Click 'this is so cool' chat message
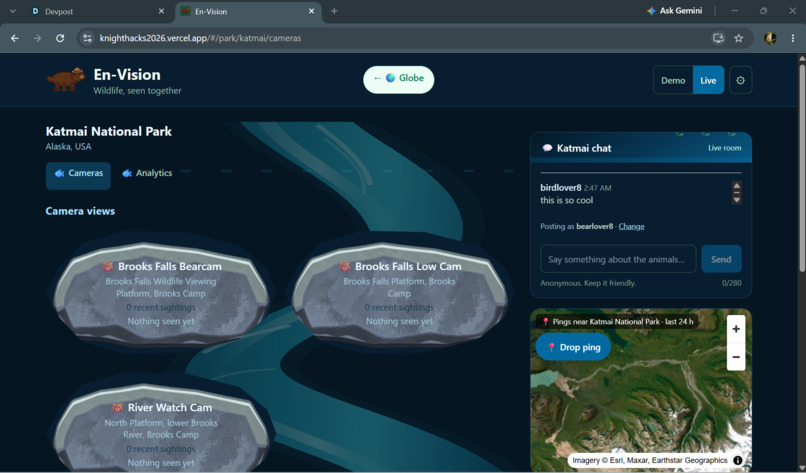The image size is (806, 473). [566, 201]
